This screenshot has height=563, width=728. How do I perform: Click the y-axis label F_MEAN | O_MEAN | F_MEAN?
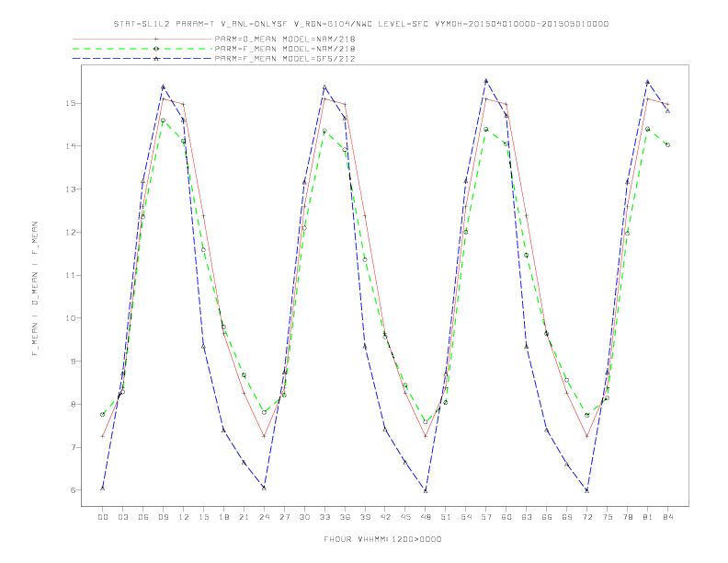tap(35, 289)
